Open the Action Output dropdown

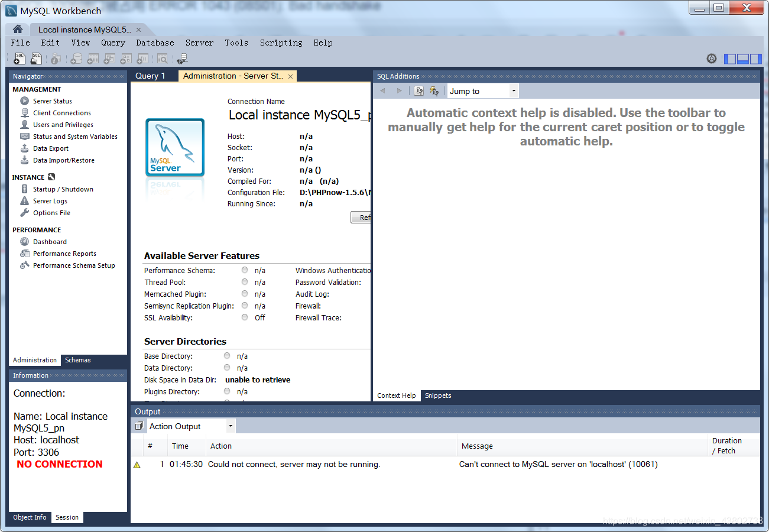tap(231, 426)
